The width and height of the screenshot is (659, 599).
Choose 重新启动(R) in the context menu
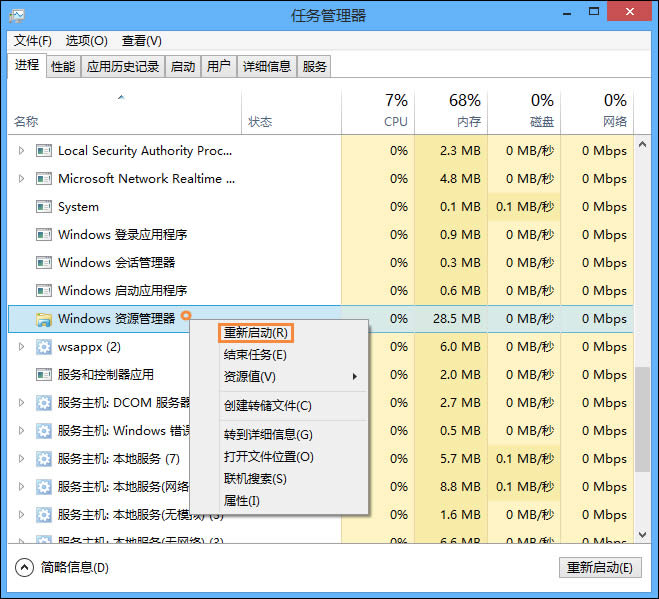(x=256, y=332)
